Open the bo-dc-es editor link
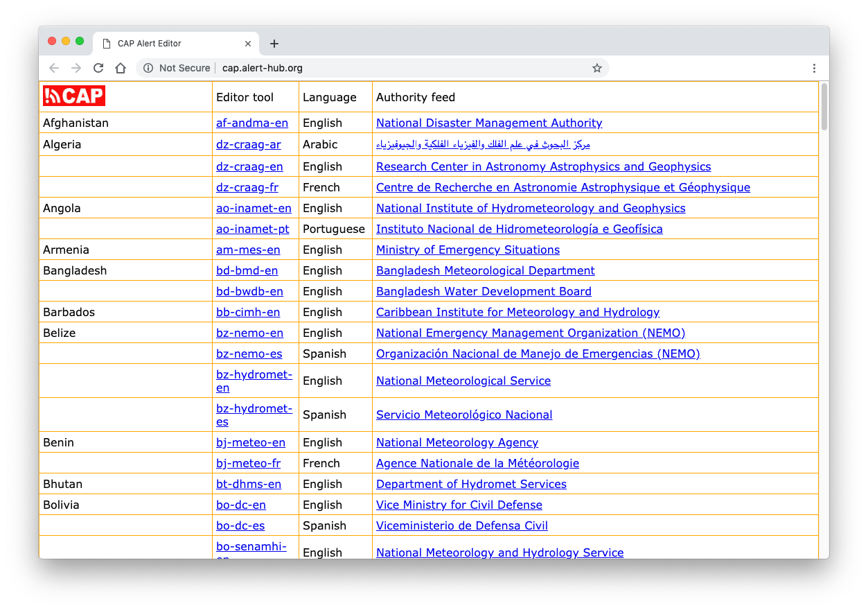Screen dimensions: 868x610 click(240, 525)
